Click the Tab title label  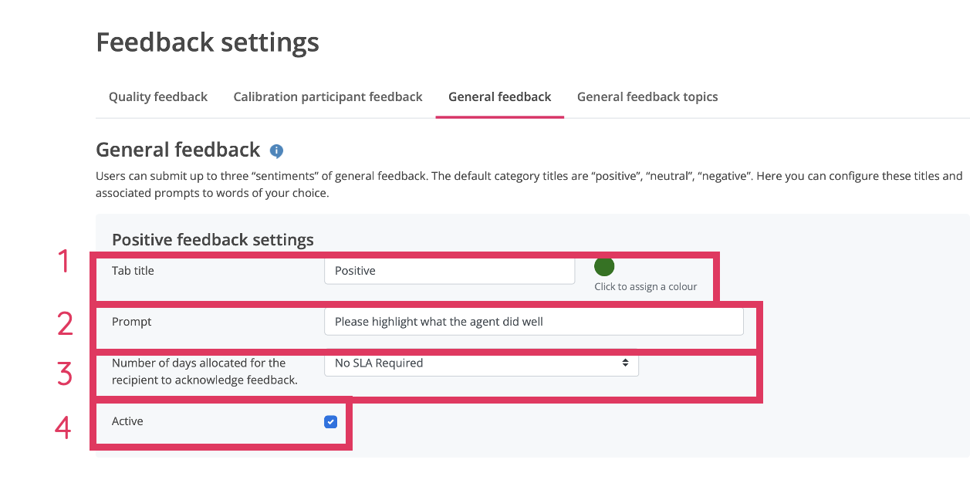(x=133, y=271)
